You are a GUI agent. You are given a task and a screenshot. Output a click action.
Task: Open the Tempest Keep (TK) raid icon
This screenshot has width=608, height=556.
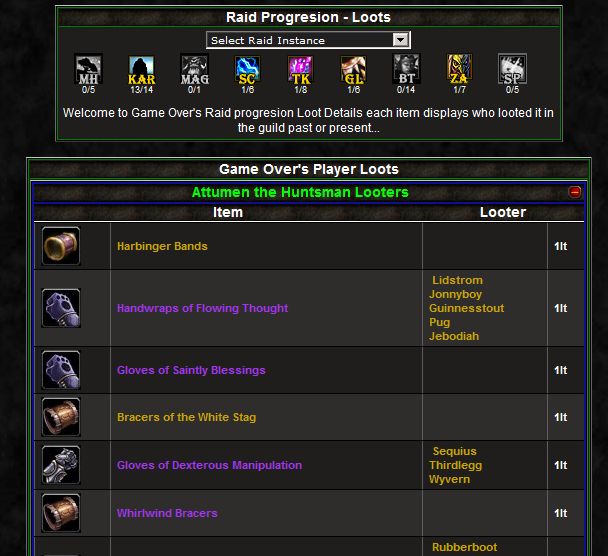tap(301, 70)
